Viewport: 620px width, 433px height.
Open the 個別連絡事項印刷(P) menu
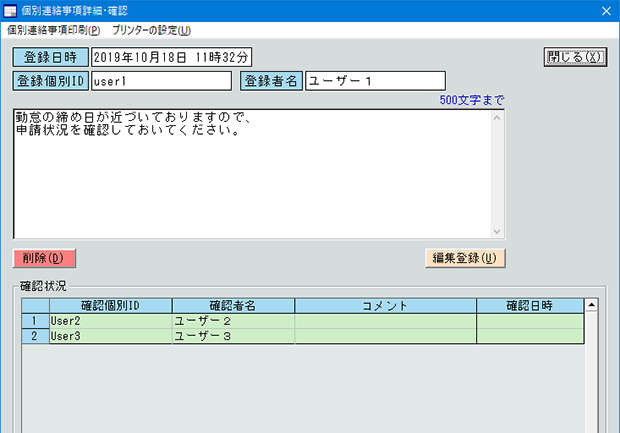(54, 30)
